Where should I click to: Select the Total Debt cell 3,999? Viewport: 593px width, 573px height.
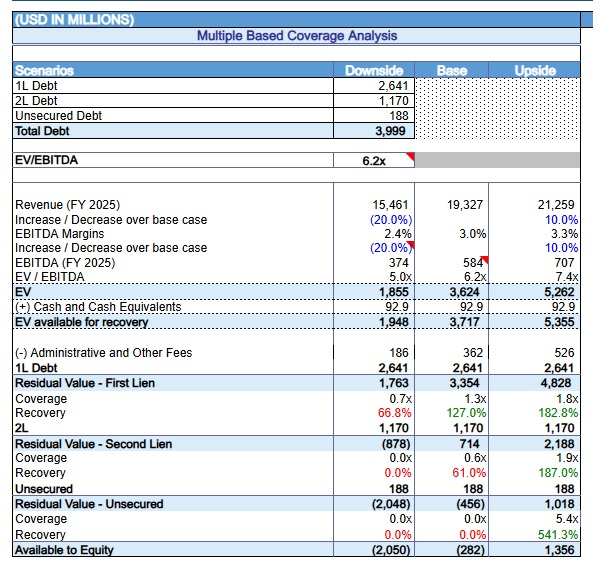point(374,131)
